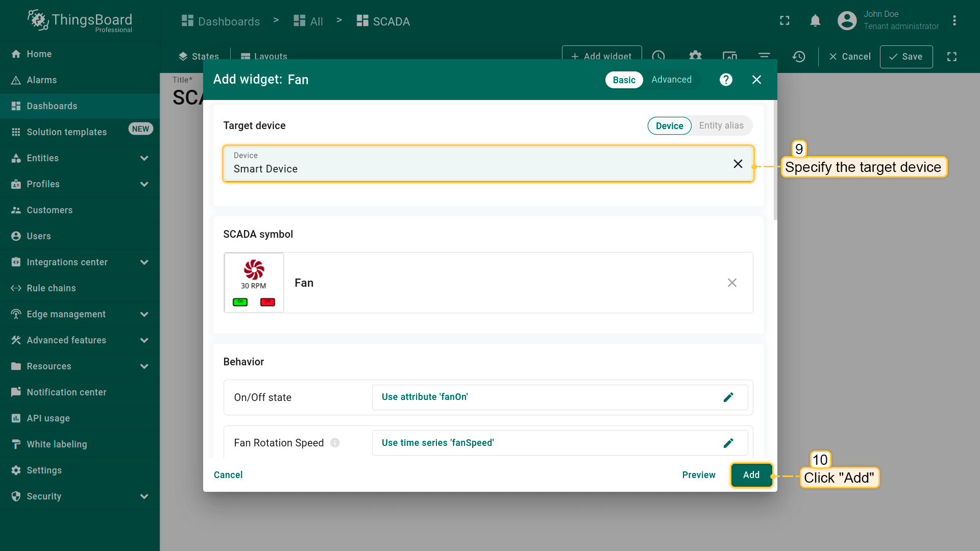Click Fan Rotation Speed info icon
Image resolution: width=980 pixels, height=551 pixels.
[335, 443]
